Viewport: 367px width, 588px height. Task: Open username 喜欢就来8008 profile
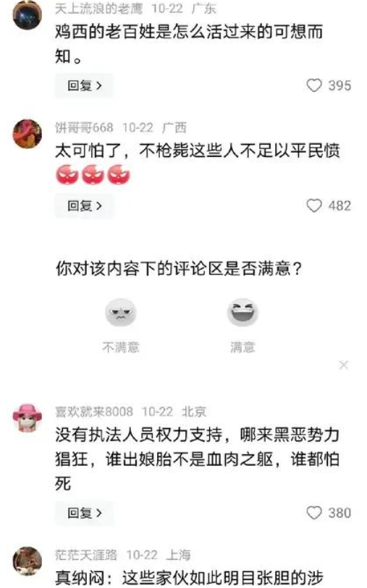[94, 412]
